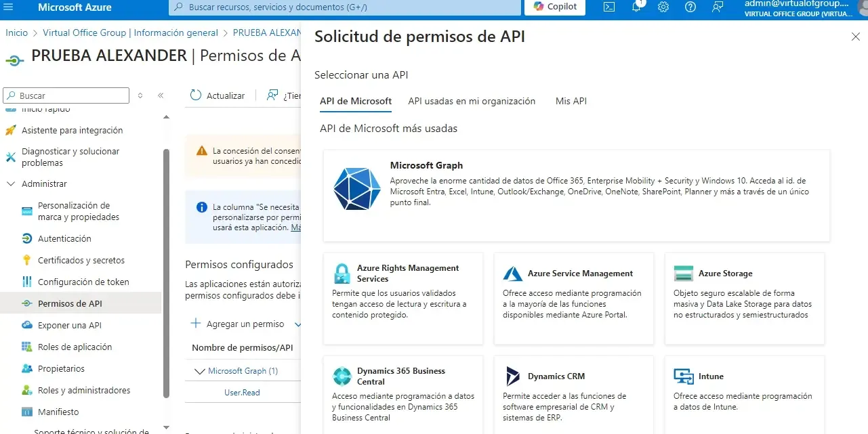The image size is (868, 434).
Task: Collapse the sidebar with double chevron
Action: point(161,95)
